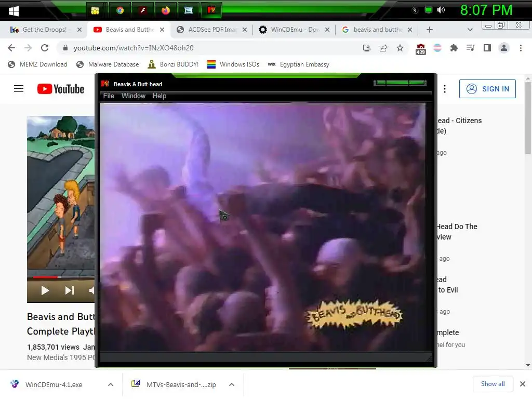Close the WinCDEmu tab

coord(327,30)
